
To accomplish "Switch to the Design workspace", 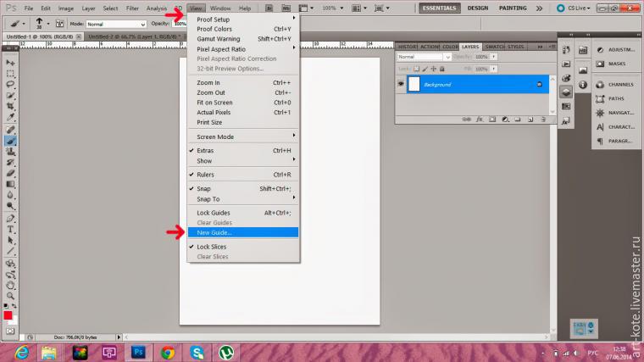I will 477,8.
